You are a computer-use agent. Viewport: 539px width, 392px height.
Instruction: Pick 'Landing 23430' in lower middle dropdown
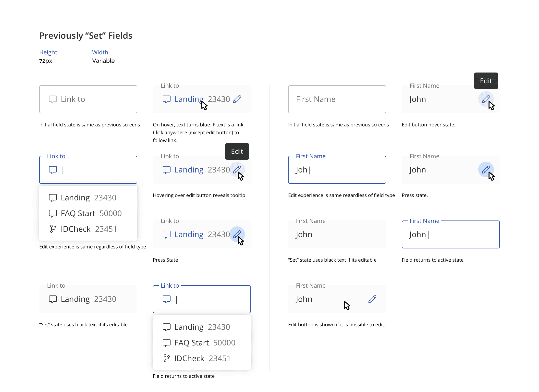(202, 327)
